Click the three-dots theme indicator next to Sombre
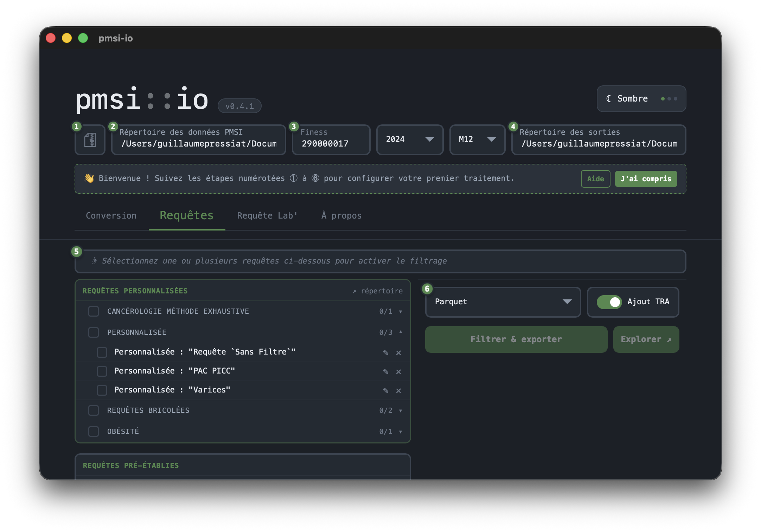Image resolution: width=761 pixels, height=532 pixels. 669,99
